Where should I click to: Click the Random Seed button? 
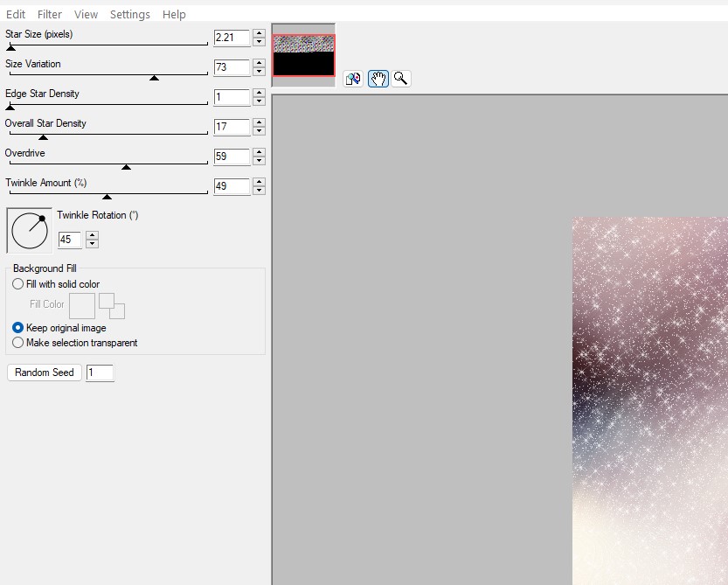click(x=45, y=373)
